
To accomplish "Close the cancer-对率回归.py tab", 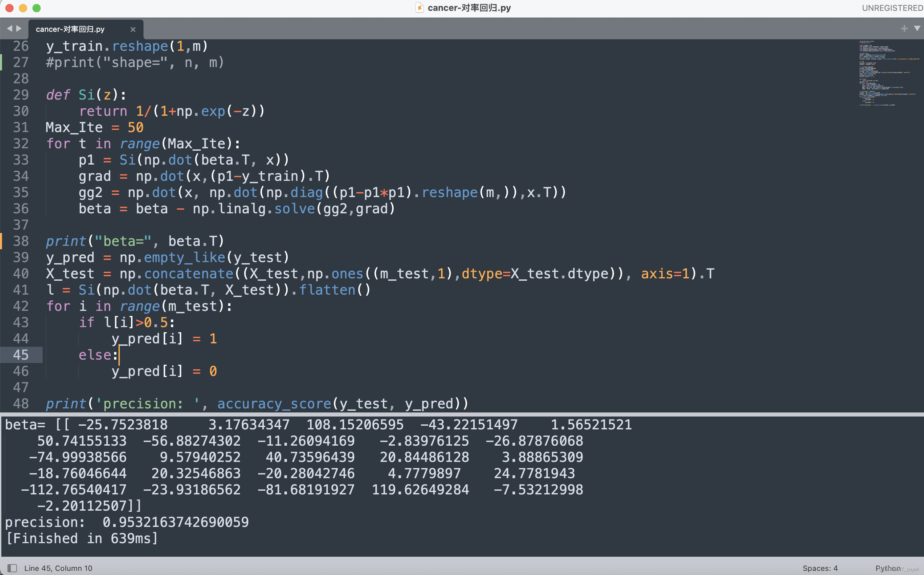I will 133,29.
